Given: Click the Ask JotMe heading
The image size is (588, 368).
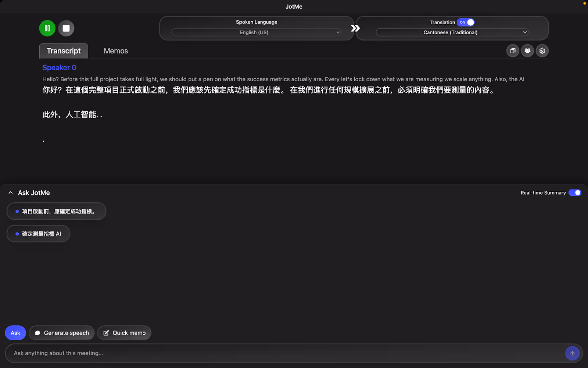Looking at the screenshot, I should coord(34,193).
